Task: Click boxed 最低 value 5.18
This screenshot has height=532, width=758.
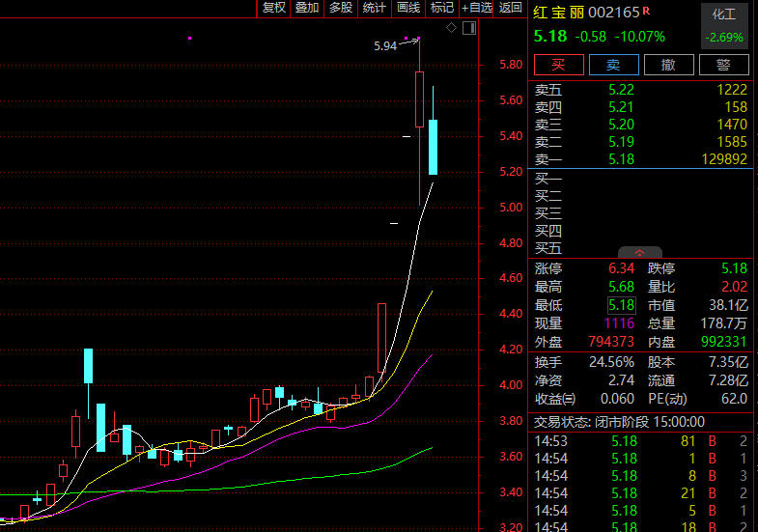Action: (x=621, y=305)
